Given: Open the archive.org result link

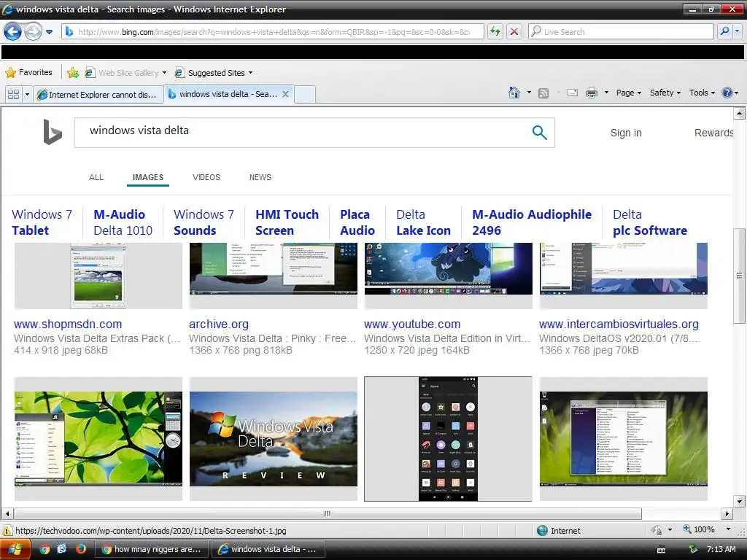Looking at the screenshot, I should coord(219,324).
